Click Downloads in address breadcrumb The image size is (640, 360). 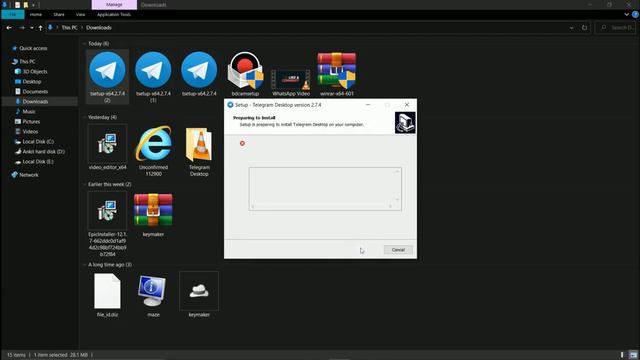(x=99, y=28)
